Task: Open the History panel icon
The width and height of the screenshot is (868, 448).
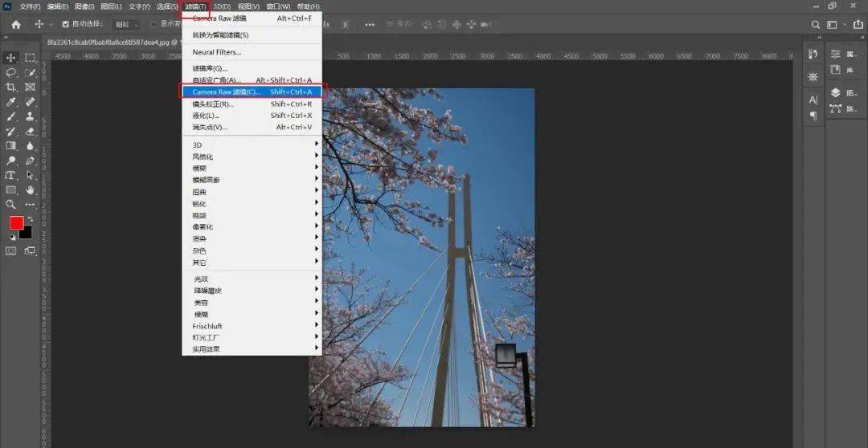Action: click(813, 54)
